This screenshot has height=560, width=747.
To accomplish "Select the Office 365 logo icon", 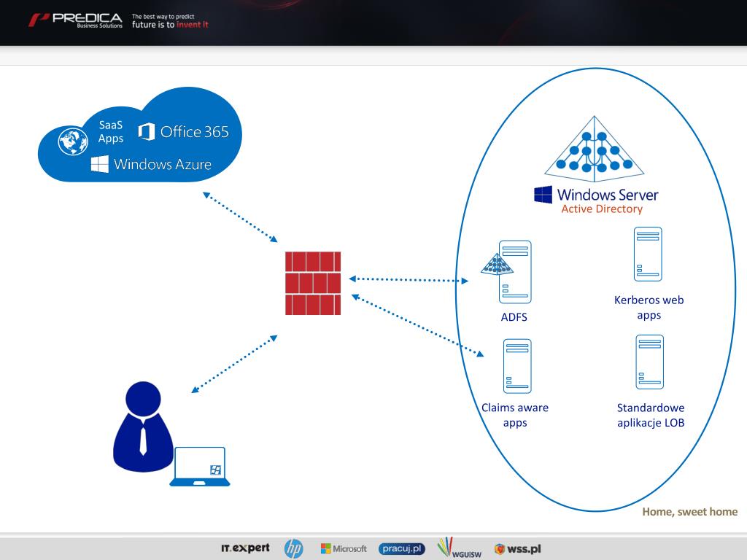I will pos(147,131).
